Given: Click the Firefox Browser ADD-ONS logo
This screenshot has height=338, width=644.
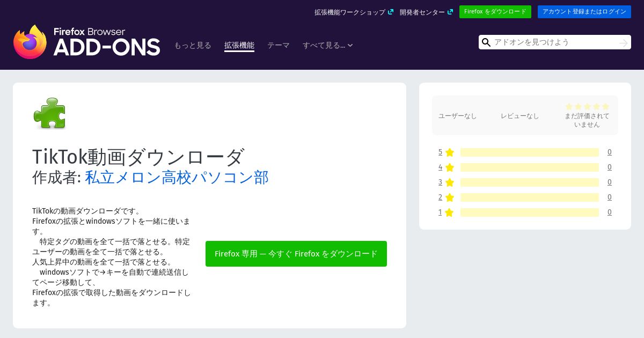Looking at the screenshot, I should [86, 42].
